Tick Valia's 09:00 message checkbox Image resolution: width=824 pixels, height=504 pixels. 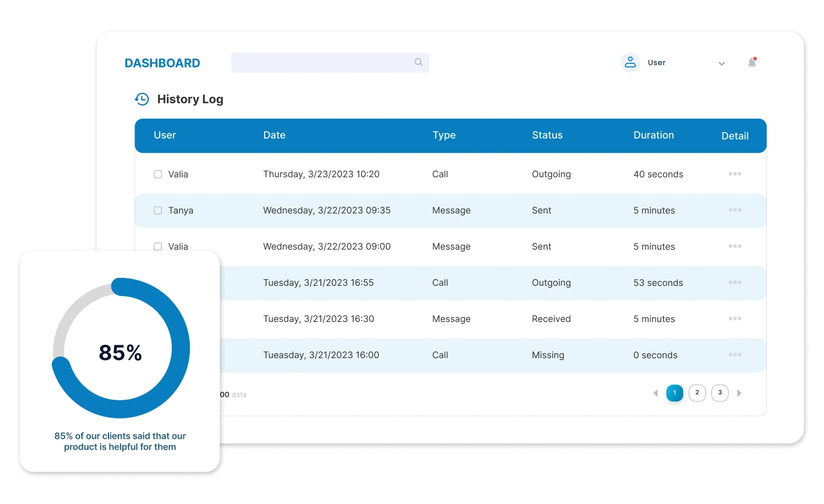(158, 247)
